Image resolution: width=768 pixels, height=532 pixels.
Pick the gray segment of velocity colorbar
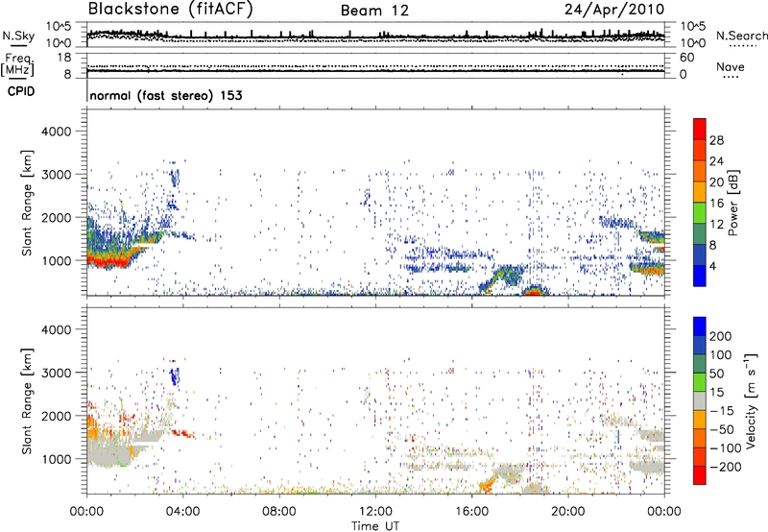(x=700, y=400)
